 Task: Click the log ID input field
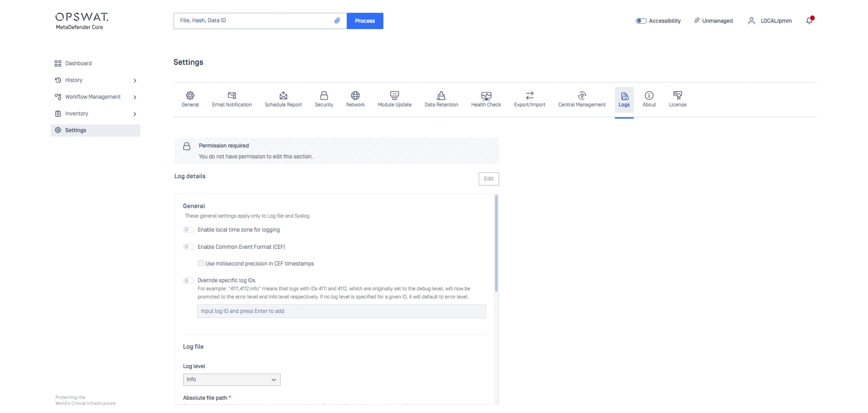point(341,311)
